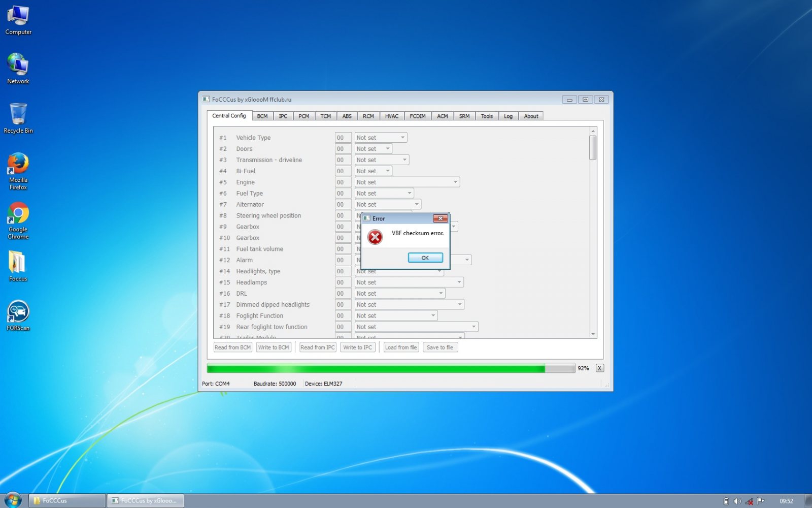
Task: Click the config list vertical scrollbar thumb
Action: click(593, 148)
